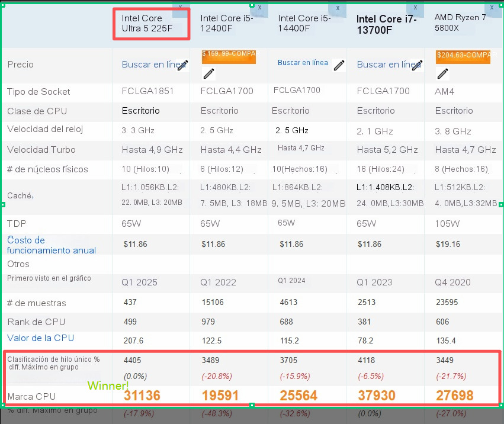Select the 105W TDP value
Viewport: 504px width, 424px height.
point(447,224)
